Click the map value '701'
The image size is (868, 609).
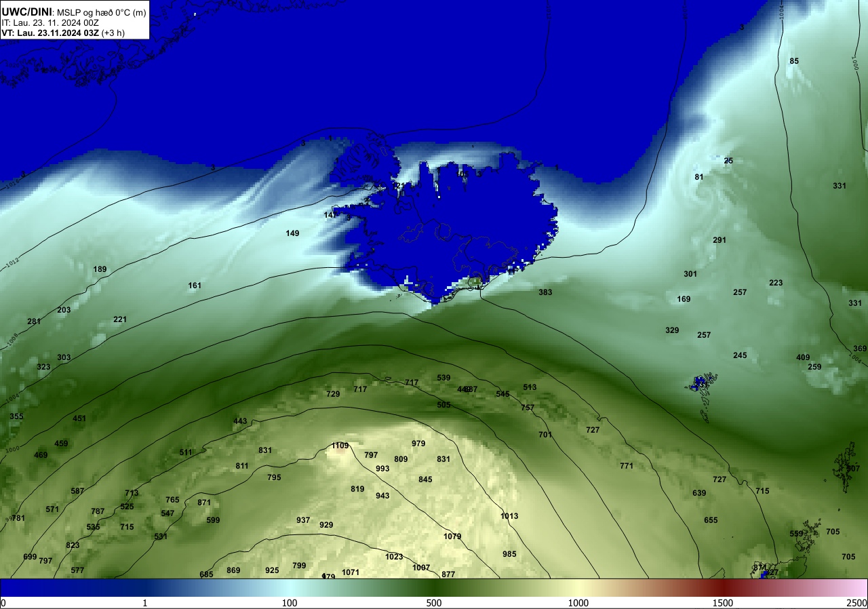(545, 435)
